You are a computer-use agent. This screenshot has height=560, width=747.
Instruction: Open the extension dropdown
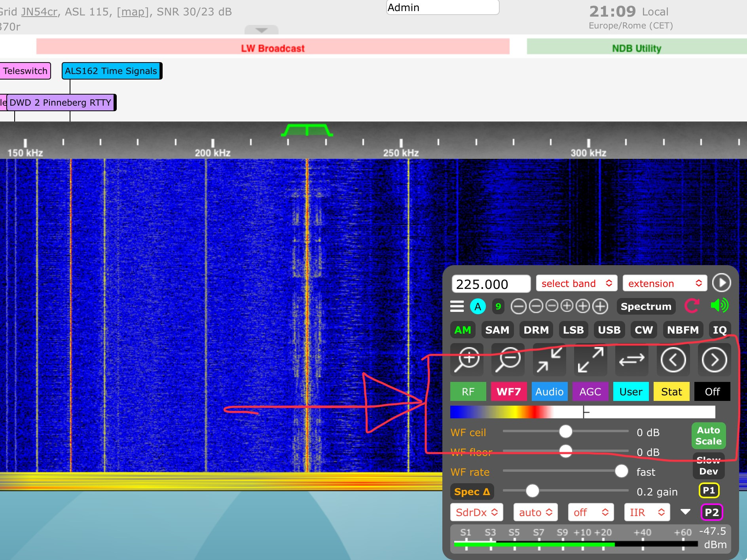[x=665, y=283]
